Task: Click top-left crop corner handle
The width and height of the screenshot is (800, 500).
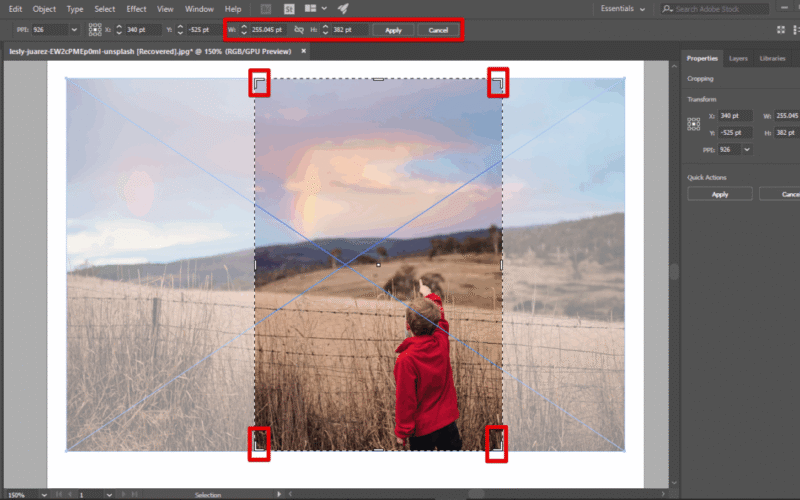Action: point(259,83)
